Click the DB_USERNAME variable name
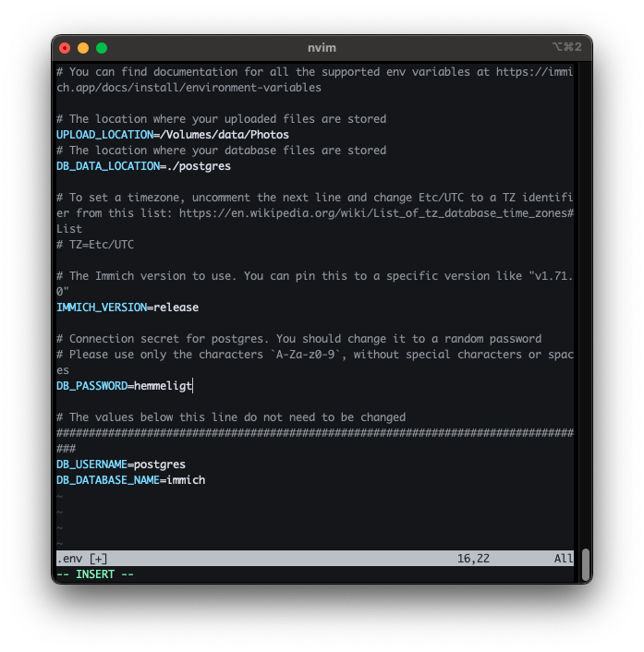Screen dimensions: 644x652 tap(92, 465)
